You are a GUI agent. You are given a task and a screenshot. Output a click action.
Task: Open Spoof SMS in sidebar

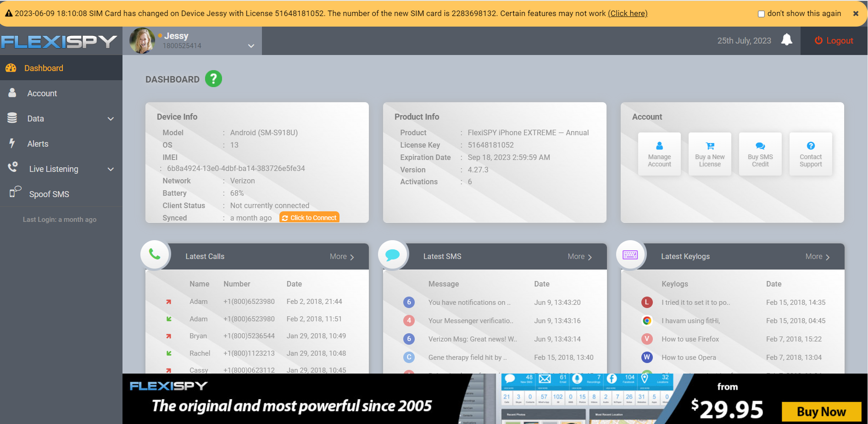(61, 194)
